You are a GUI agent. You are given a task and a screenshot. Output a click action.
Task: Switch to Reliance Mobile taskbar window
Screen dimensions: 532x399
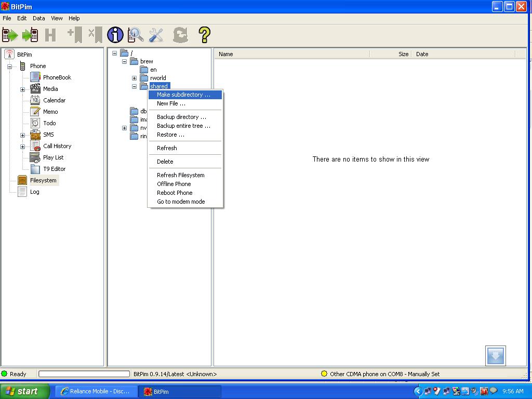coord(96,392)
